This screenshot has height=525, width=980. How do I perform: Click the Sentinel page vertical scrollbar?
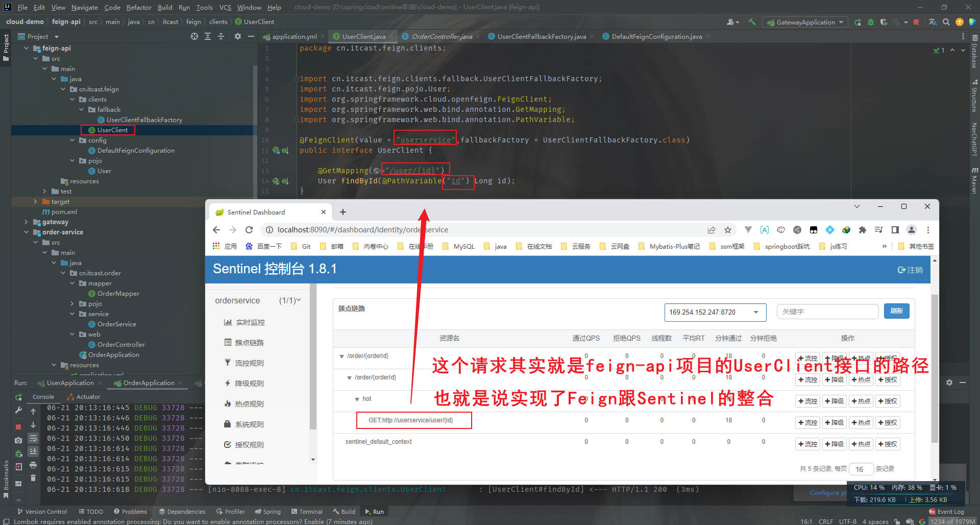click(x=935, y=368)
